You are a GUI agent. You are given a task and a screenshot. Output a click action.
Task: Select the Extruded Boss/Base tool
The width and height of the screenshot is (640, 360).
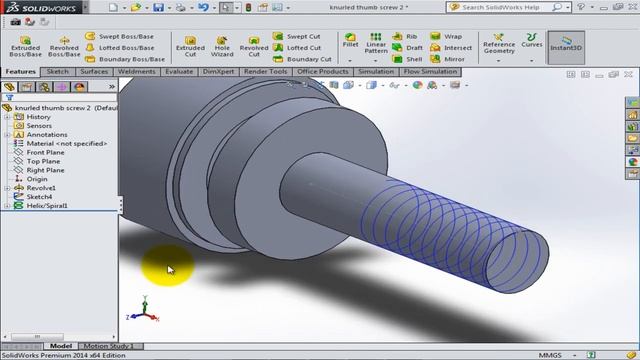pos(25,47)
